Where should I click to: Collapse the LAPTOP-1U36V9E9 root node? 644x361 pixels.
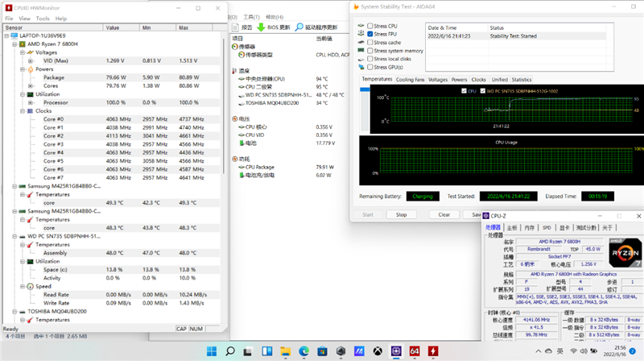(6, 35)
